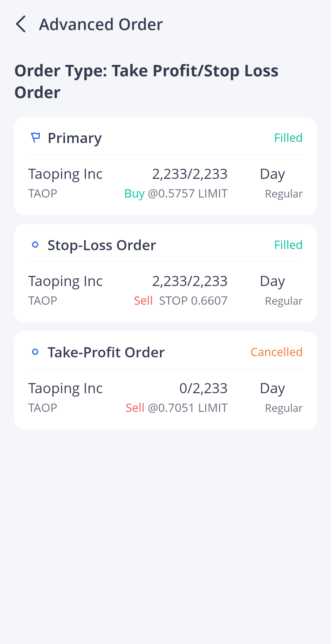Click the Cancelled status on Take-Profit Order

tap(276, 352)
